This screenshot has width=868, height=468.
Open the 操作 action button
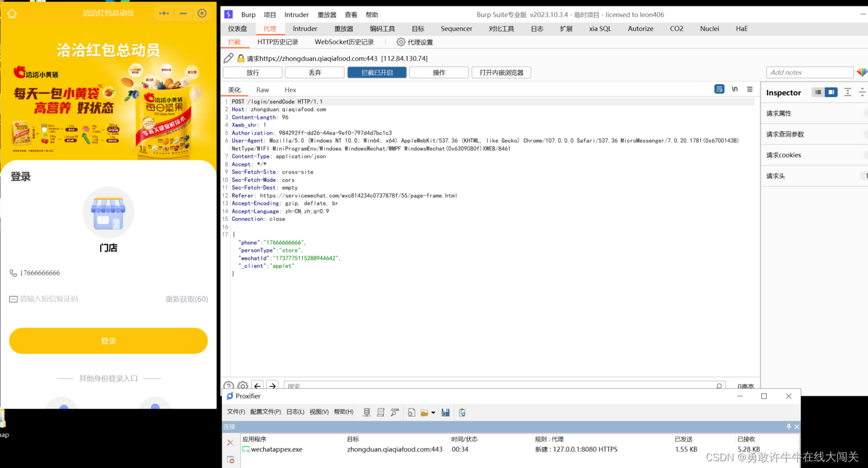tap(439, 72)
